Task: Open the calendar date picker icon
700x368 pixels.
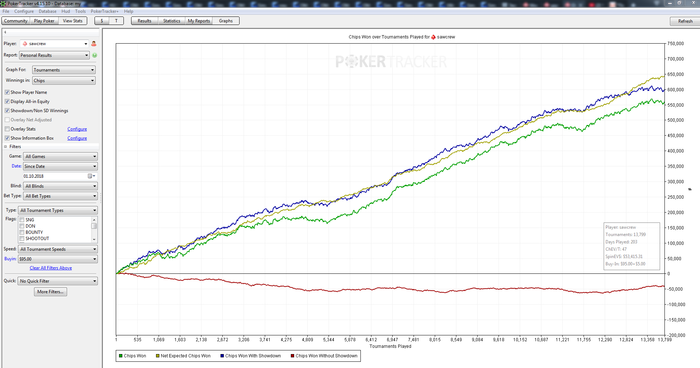Action: tap(90, 176)
